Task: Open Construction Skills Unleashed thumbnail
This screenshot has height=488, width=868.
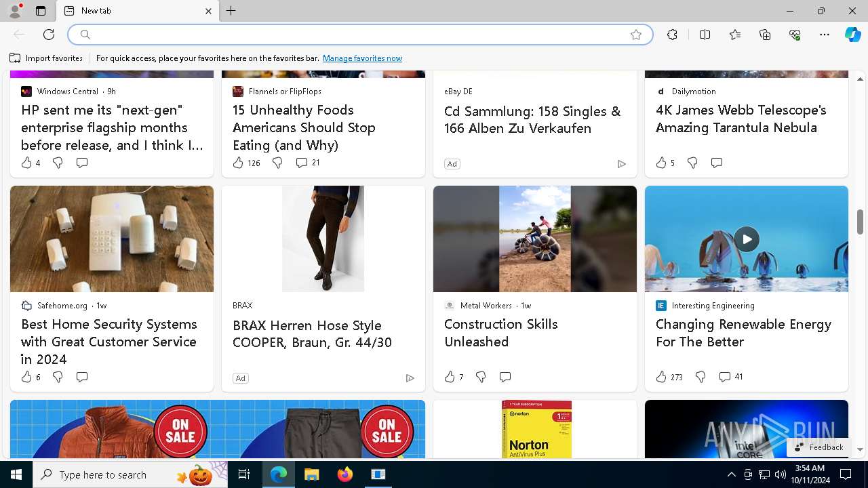Action: (x=535, y=239)
